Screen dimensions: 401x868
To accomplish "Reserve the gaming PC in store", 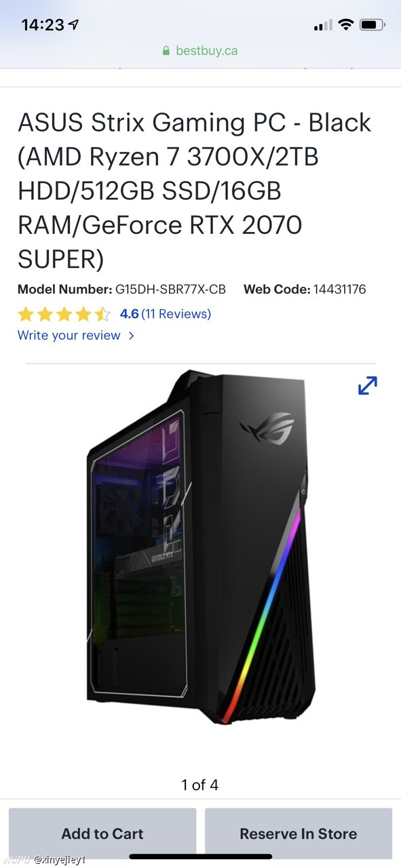I will click(299, 833).
